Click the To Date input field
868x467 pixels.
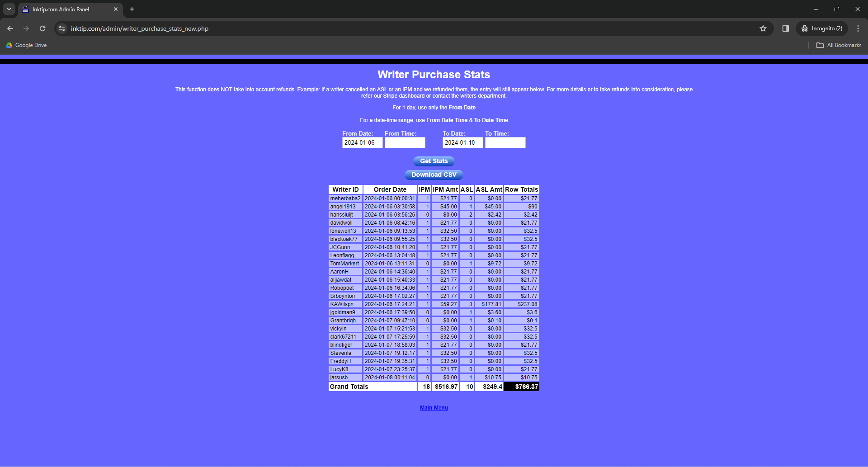click(x=462, y=143)
